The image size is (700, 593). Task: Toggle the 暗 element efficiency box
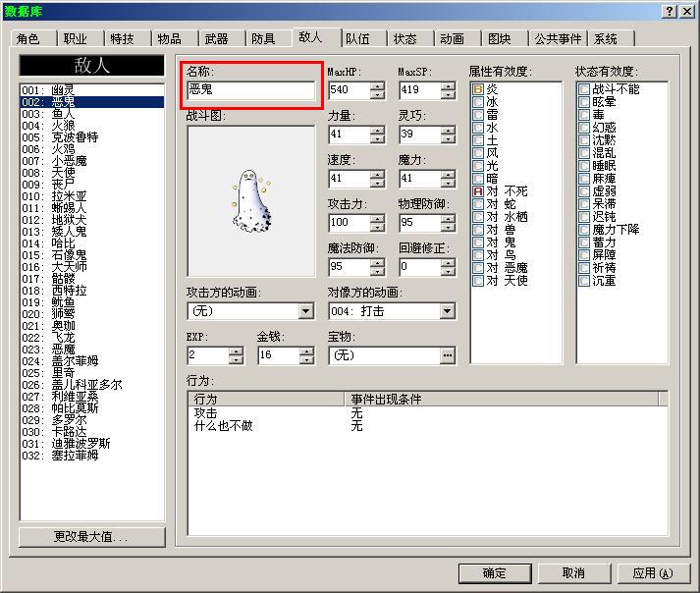pyautogui.click(x=478, y=179)
